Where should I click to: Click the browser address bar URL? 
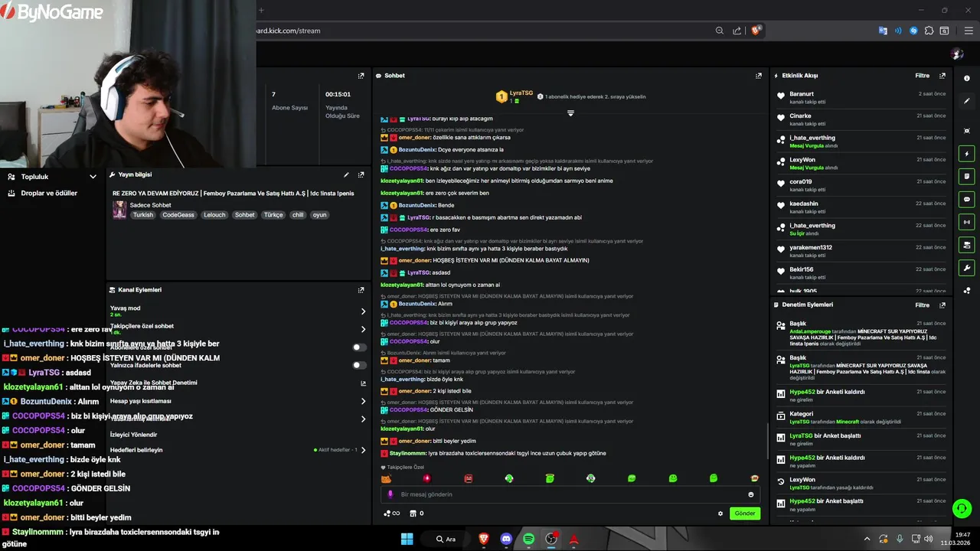(x=288, y=31)
